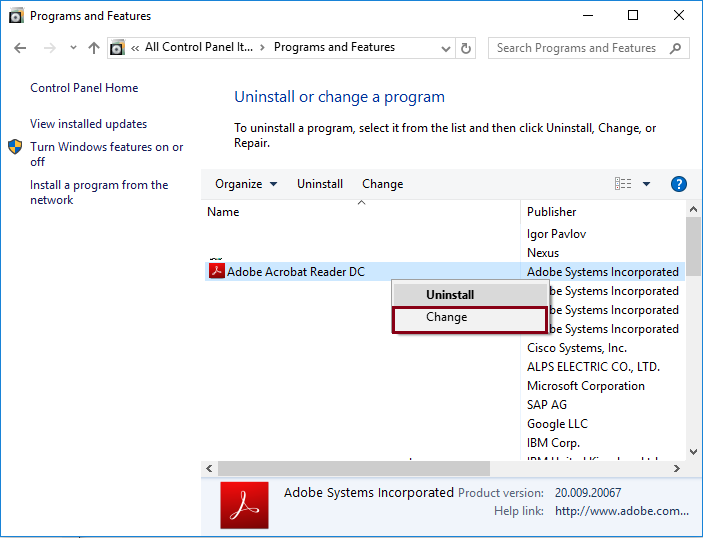This screenshot has width=703, height=538.
Task: Click the horizontal scrollbar right arrow
Action: click(x=677, y=469)
